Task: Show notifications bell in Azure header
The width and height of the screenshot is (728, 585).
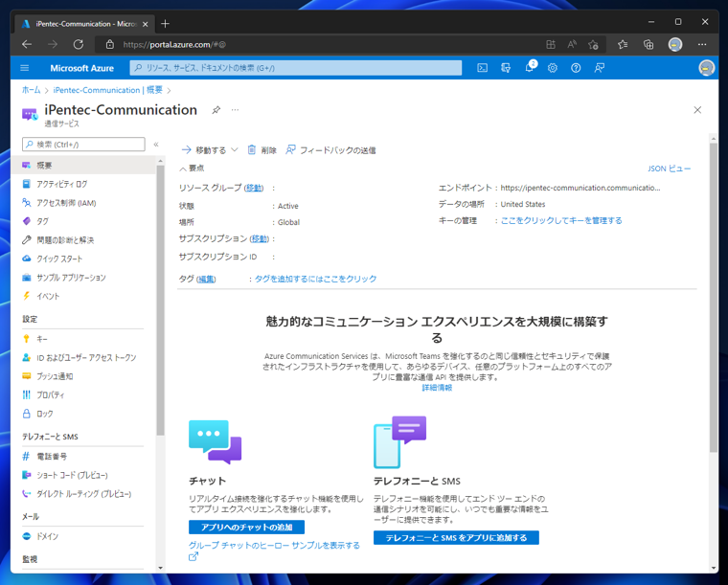Action: pos(530,67)
